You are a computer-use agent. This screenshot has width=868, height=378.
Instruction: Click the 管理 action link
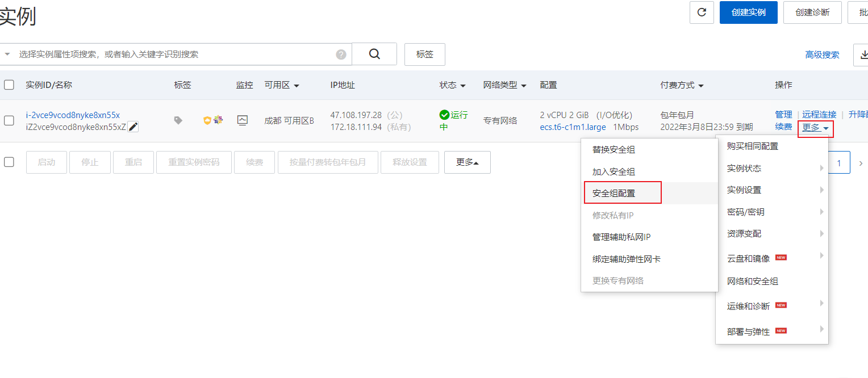(783, 114)
